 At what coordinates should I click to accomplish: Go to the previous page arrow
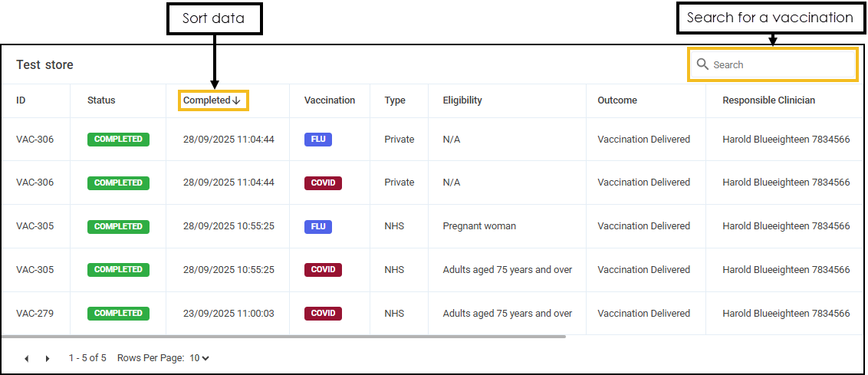pyautogui.click(x=27, y=358)
